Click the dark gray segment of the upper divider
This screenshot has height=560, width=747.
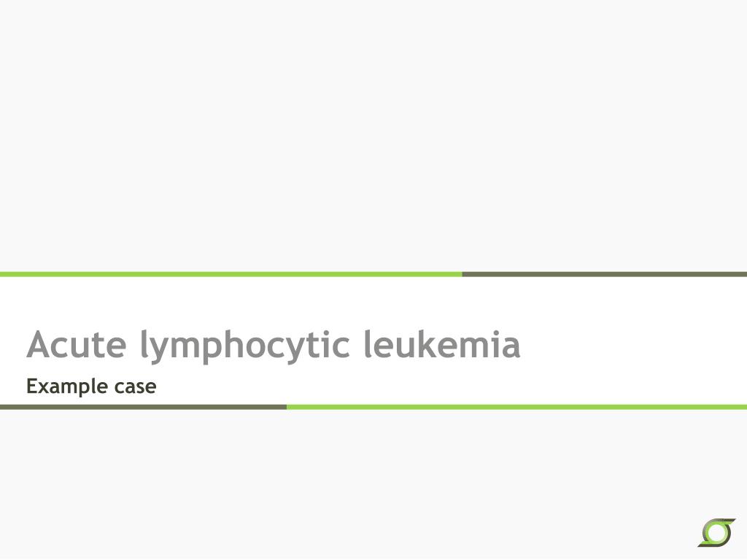[x=605, y=274]
